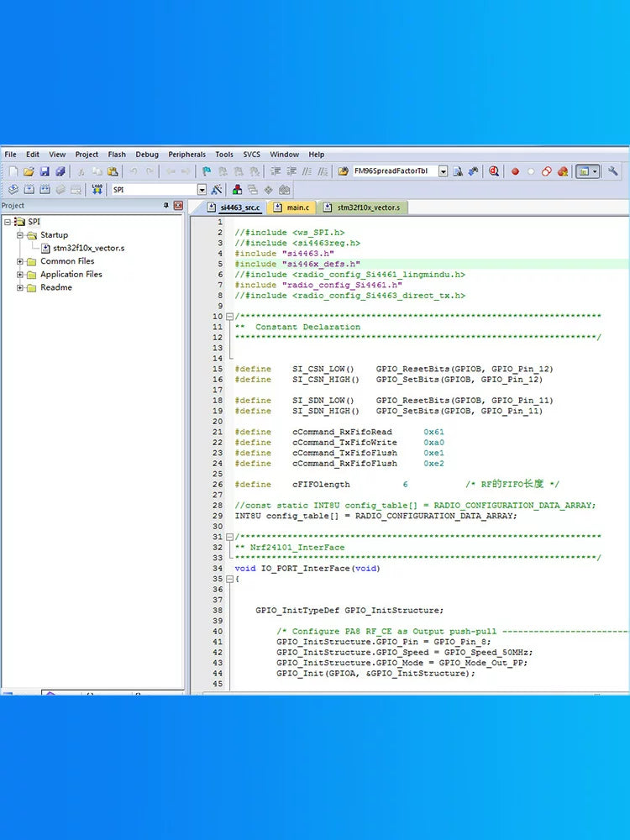Select the Application Files folder label

(71, 275)
